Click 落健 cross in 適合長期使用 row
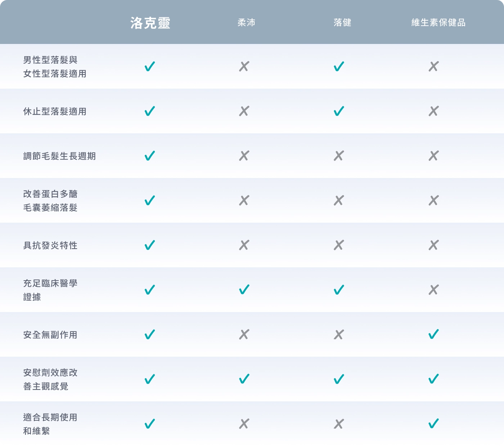 pos(339,424)
